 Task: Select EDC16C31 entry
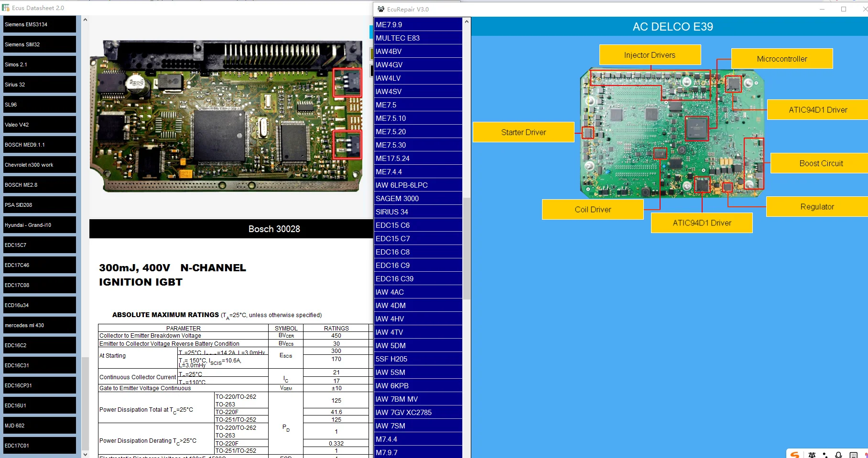click(40, 365)
